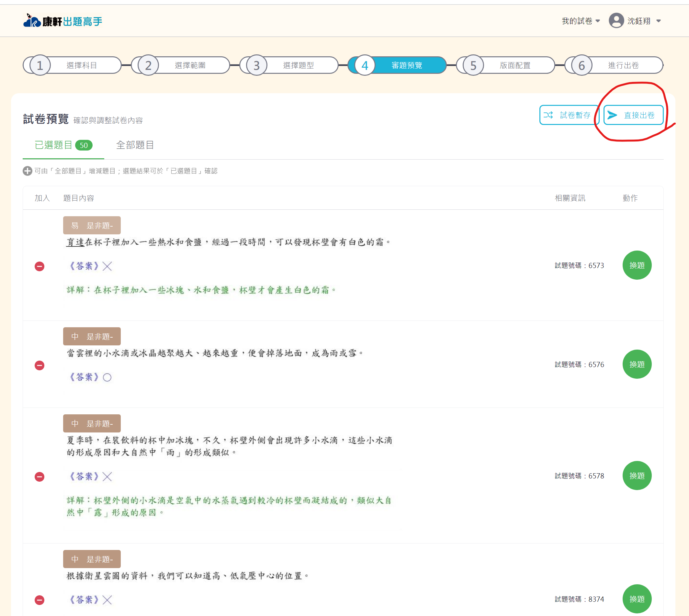Click the 相關資訊 column header

570,198
